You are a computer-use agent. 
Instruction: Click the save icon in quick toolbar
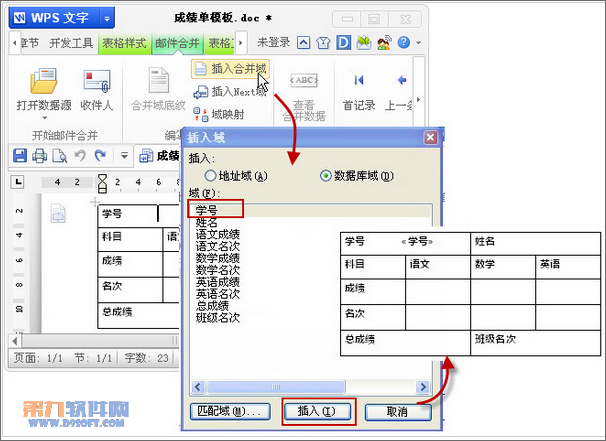tap(19, 155)
